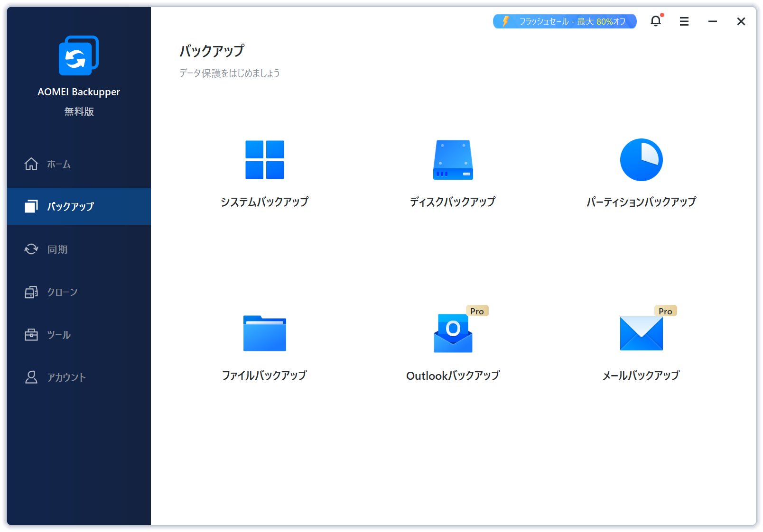Click the Pro badge on Mail Backup
The height and width of the screenshot is (532, 763).
point(665,311)
